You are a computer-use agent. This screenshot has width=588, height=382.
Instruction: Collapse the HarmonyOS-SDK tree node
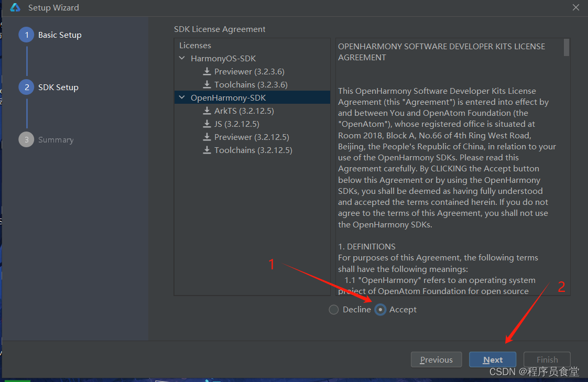click(182, 58)
